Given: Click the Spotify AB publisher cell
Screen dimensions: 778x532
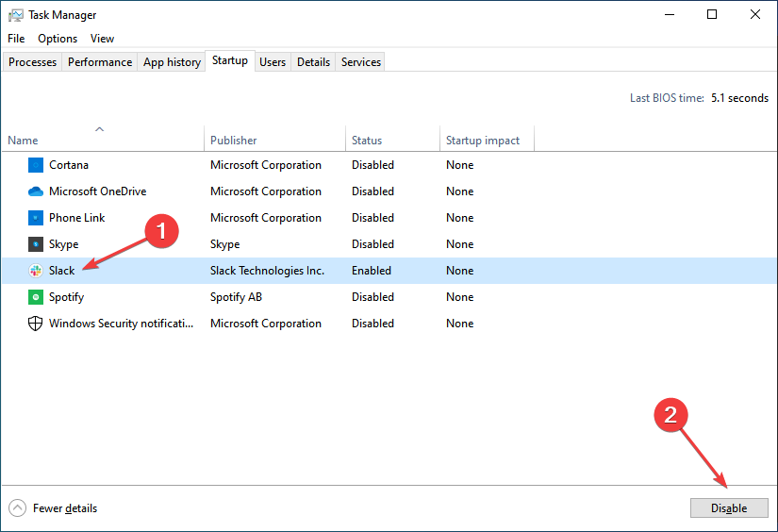Looking at the screenshot, I should coord(236,297).
